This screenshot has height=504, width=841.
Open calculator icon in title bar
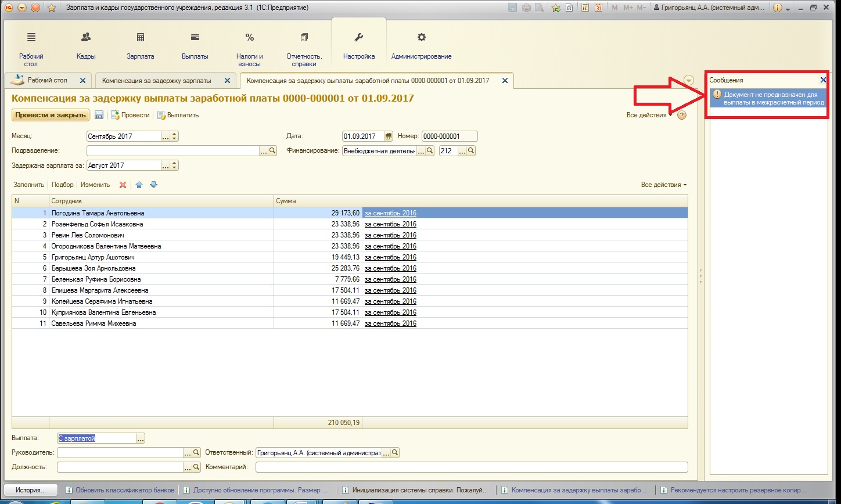(x=585, y=8)
